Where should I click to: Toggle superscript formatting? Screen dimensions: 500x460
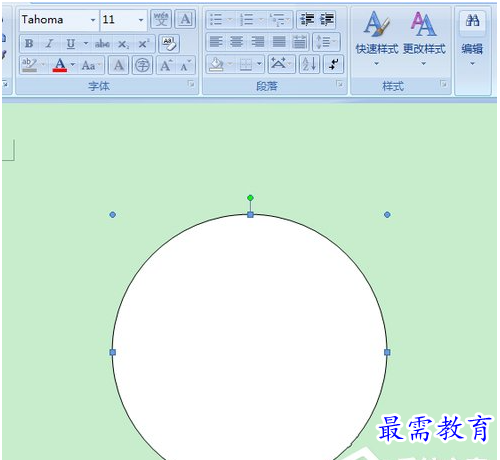pos(144,43)
